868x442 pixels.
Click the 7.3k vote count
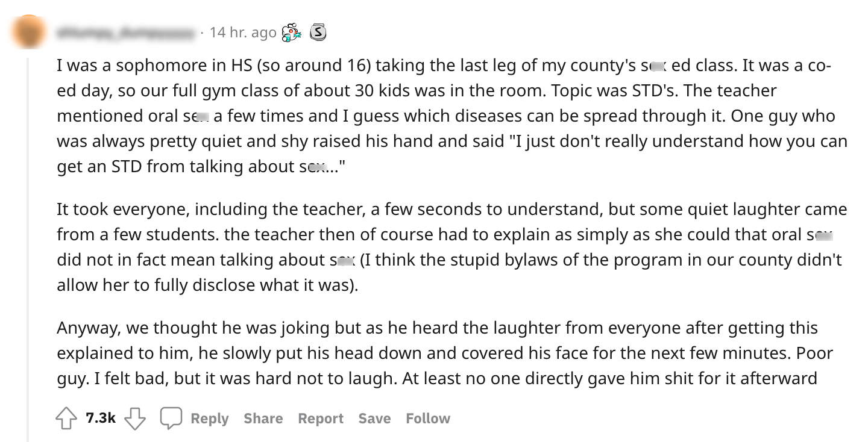tap(101, 419)
